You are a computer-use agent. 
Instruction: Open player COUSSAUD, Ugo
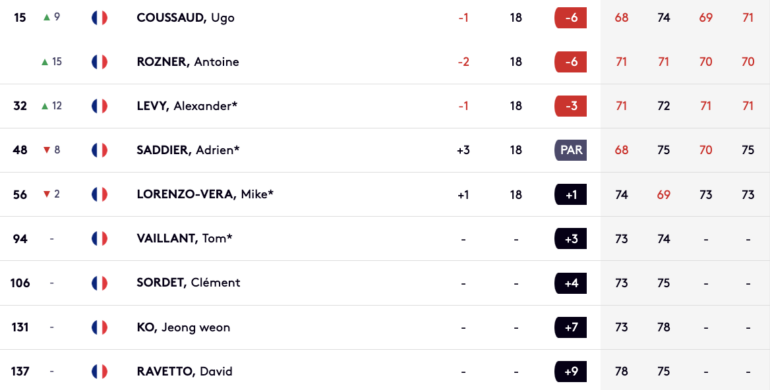(x=185, y=18)
